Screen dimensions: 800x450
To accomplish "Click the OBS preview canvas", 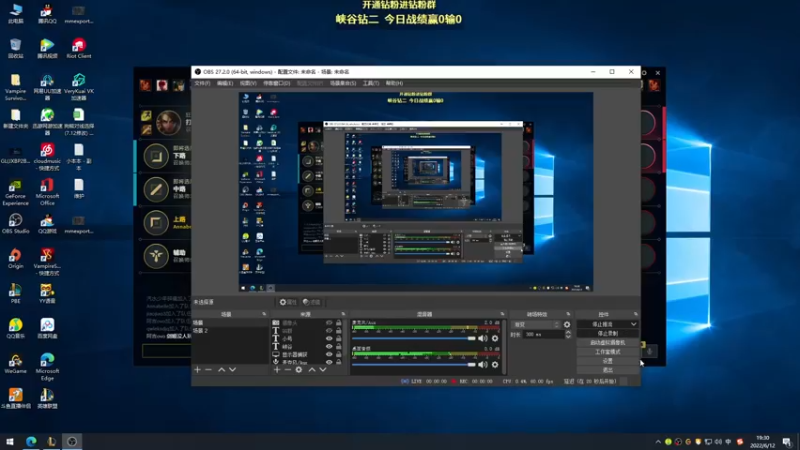I will click(416, 192).
